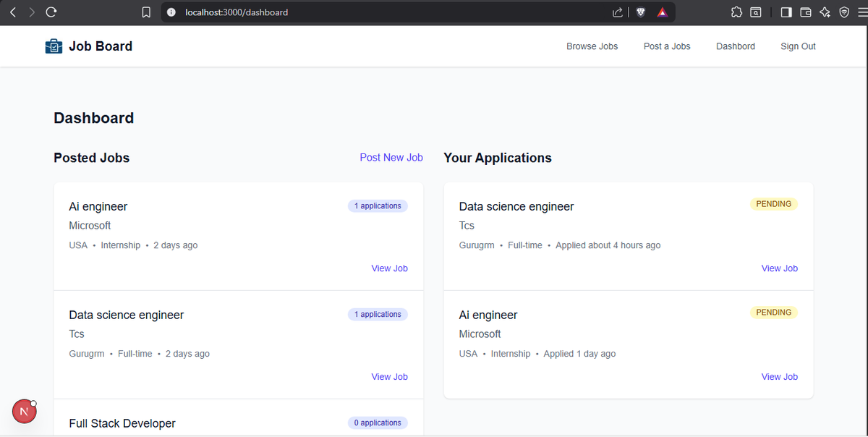
Task: Click the browser back arrow
Action: pos(12,12)
